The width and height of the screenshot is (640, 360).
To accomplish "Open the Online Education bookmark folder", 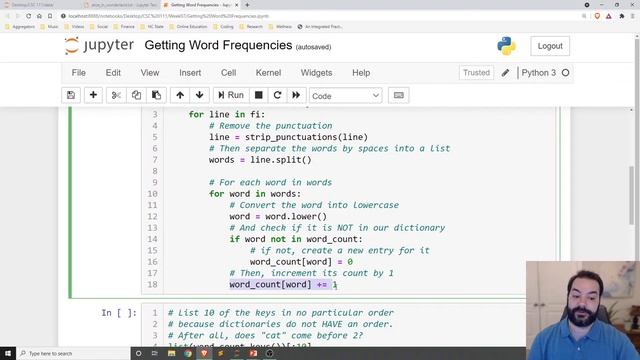I will click(x=189, y=27).
